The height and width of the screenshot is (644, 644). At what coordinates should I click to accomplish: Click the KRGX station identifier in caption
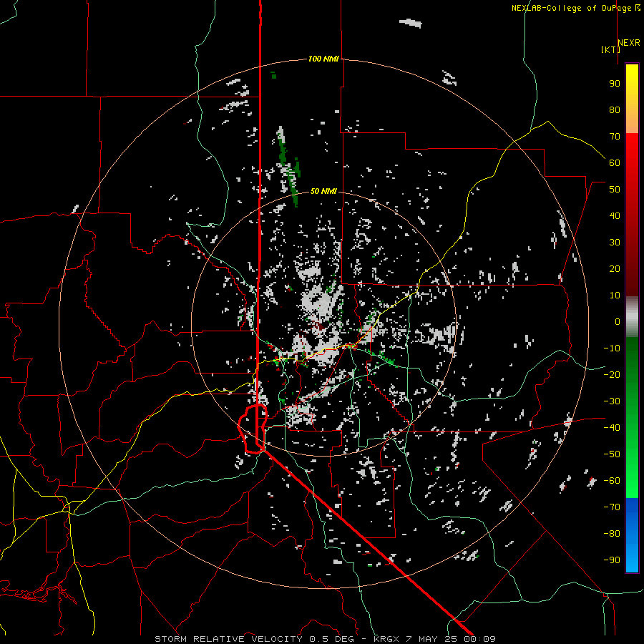click(386, 639)
